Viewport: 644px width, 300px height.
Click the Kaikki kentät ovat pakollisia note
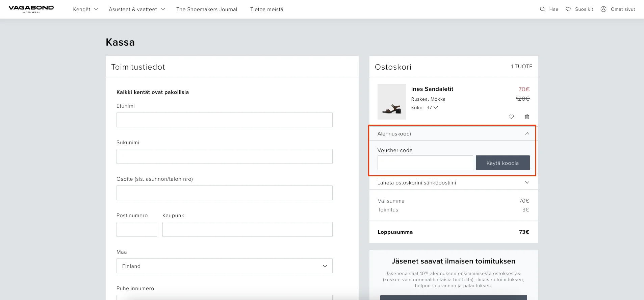point(153,92)
